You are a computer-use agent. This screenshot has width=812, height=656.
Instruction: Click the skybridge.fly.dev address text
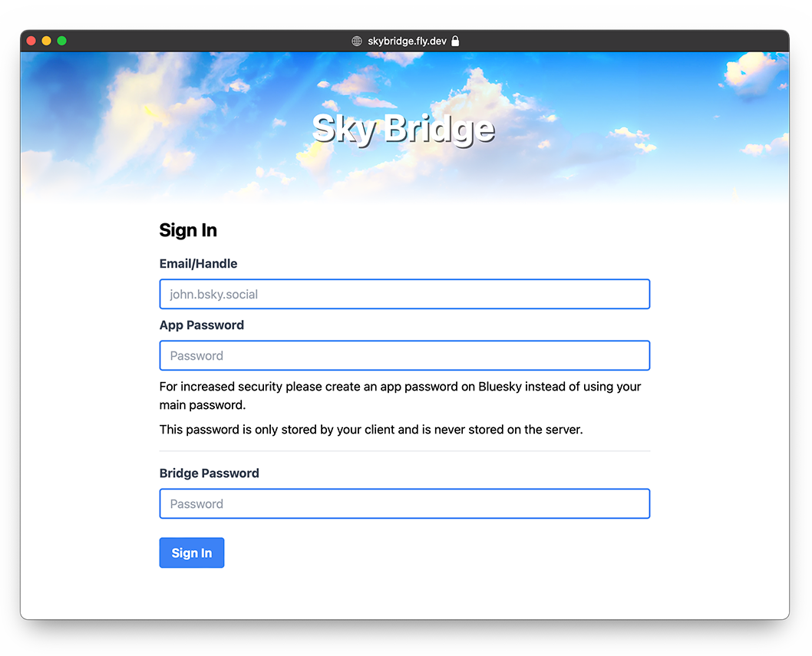[x=407, y=41]
